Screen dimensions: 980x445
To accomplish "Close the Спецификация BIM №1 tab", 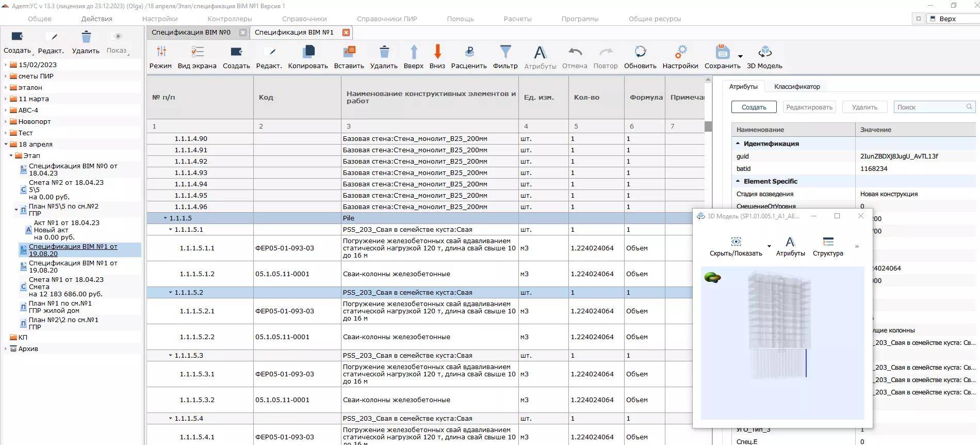I will point(346,33).
